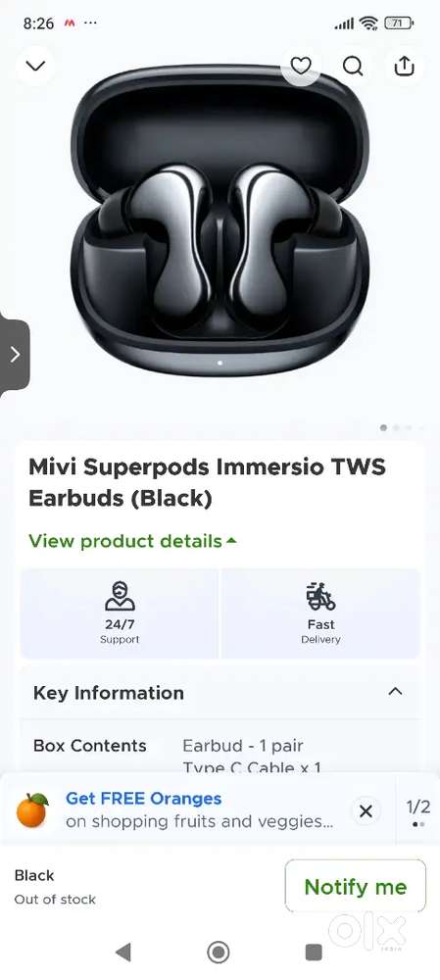This screenshot has width=440, height=980.
Task: Dismiss the Get FREE Oranges banner
Action: 366,811
